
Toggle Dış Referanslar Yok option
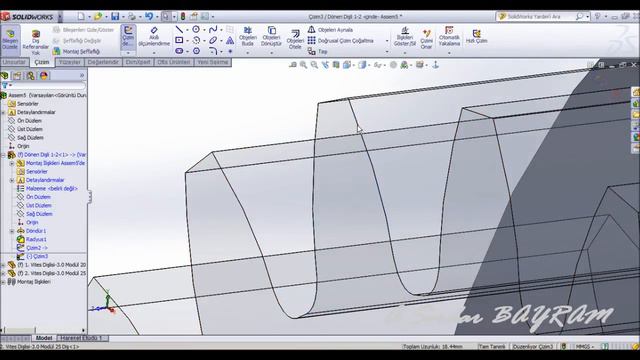pos(36,42)
